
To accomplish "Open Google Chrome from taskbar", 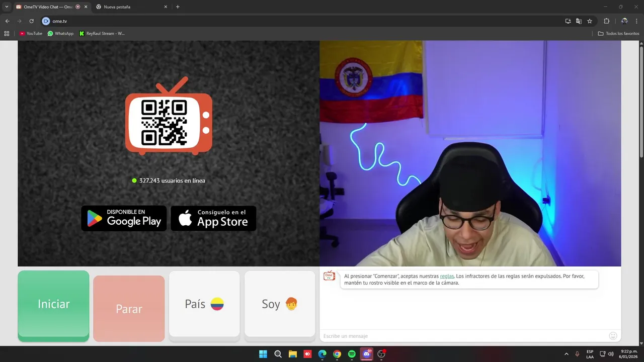I will (x=337, y=354).
